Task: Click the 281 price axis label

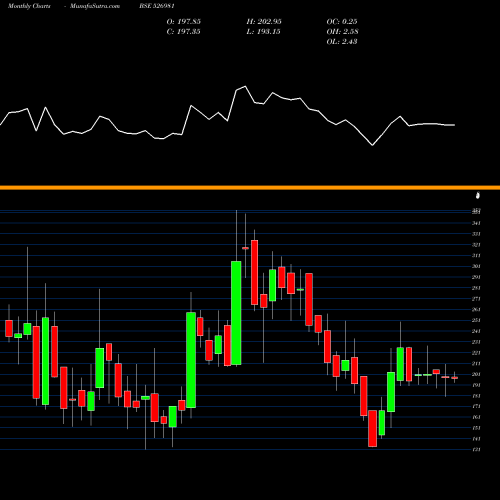Action: point(476,288)
